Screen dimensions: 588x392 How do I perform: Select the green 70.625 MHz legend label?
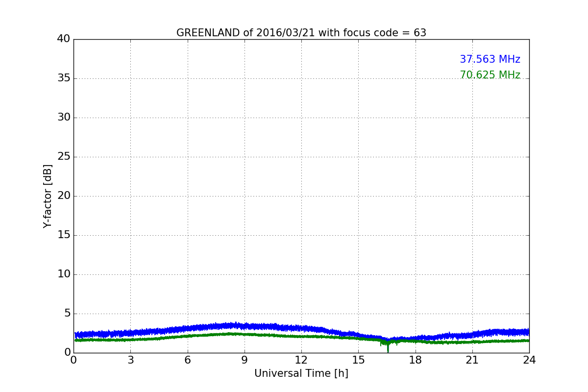pos(490,75)
